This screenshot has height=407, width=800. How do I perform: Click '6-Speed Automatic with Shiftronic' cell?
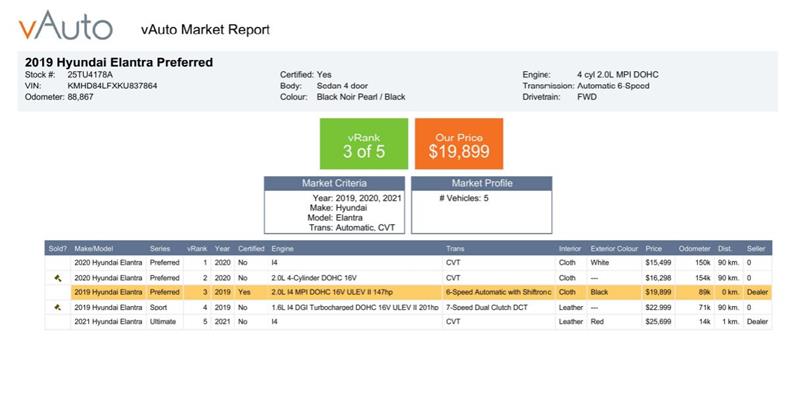click(x=498, y=292)
